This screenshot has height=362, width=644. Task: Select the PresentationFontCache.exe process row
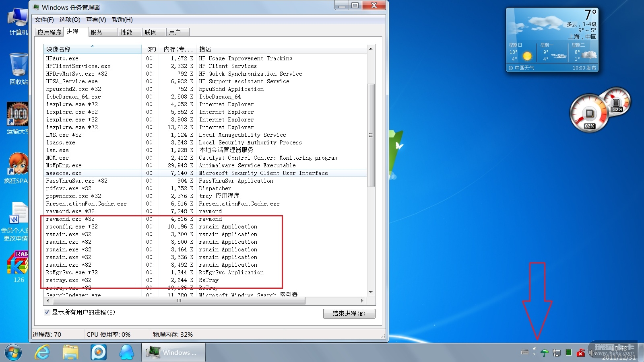click(x=205, y=204)
